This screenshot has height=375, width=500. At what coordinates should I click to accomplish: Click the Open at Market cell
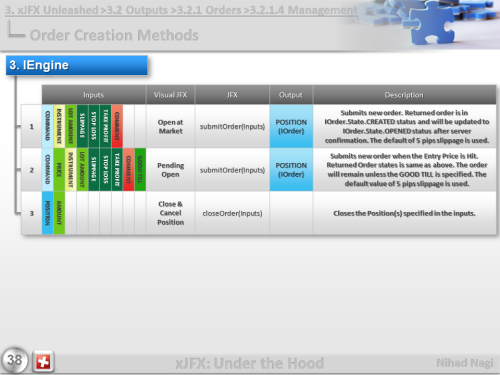coord(170,127)
